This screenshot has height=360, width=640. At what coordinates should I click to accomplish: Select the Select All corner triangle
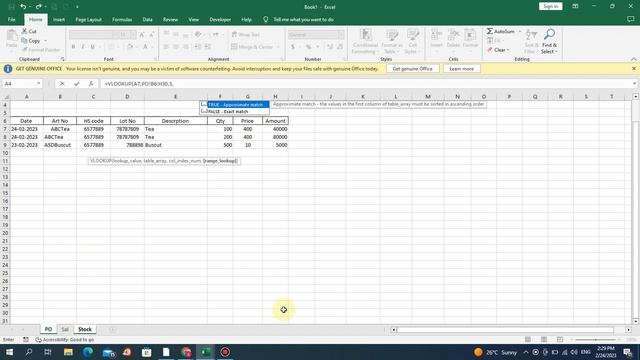coord(6,97)
